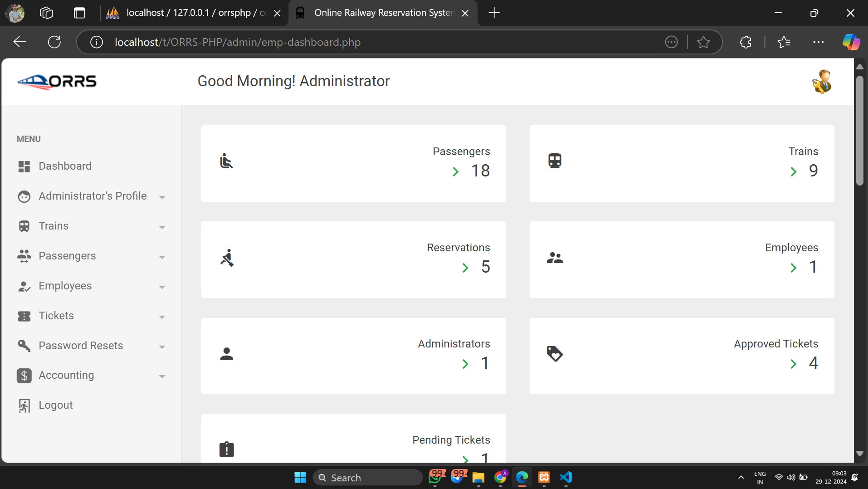Click the ORRS train logo
Image resolution: width=868 pixels, height=489 pixels.
point(57,82)
